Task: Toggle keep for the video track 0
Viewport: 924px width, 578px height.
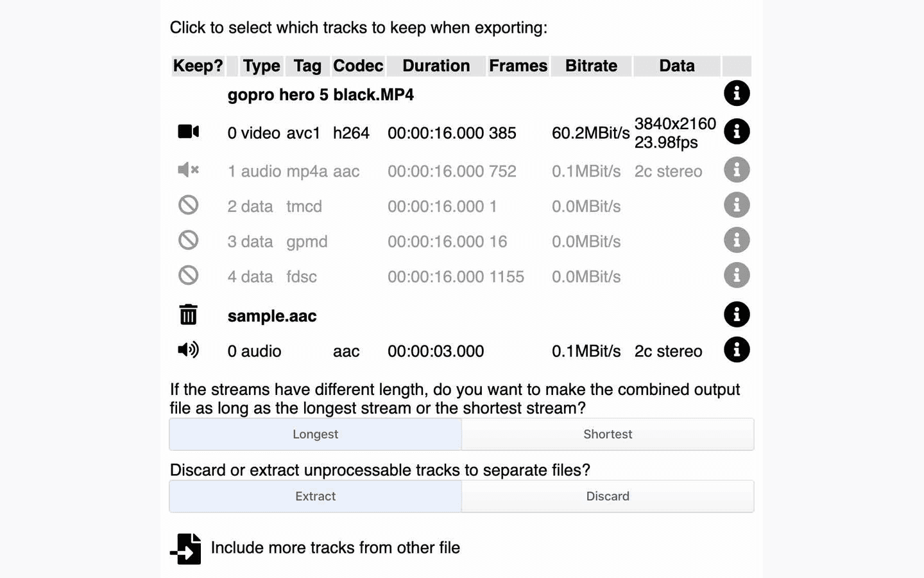Action: 188,132
